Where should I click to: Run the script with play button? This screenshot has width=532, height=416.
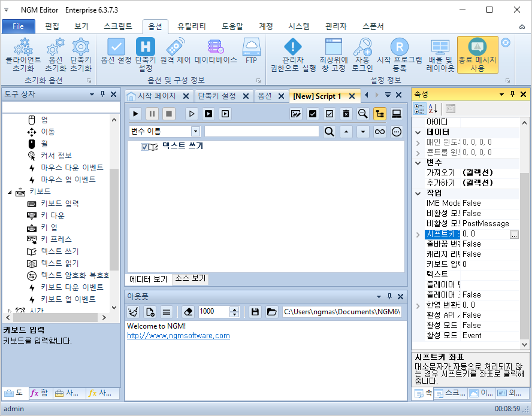(135, 114)
